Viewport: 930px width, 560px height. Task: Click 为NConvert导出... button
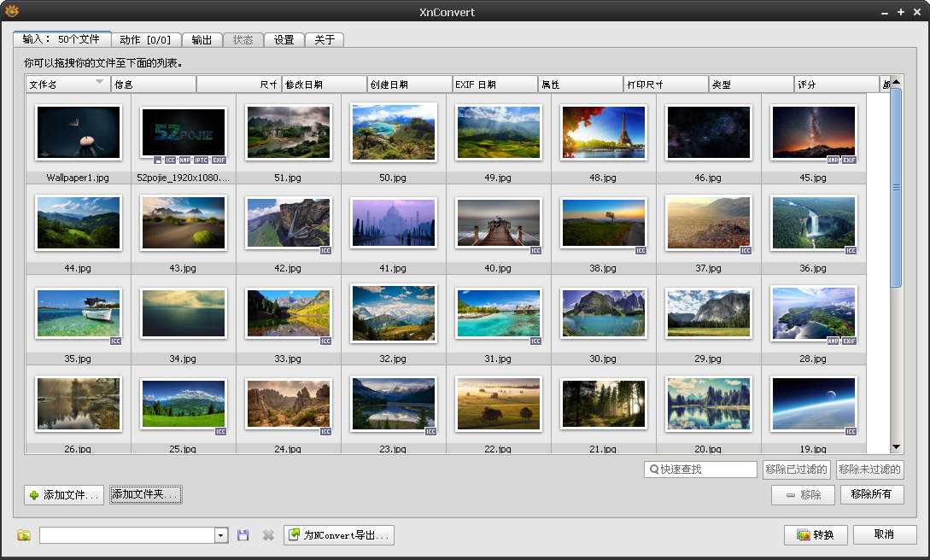pos(339,535)
